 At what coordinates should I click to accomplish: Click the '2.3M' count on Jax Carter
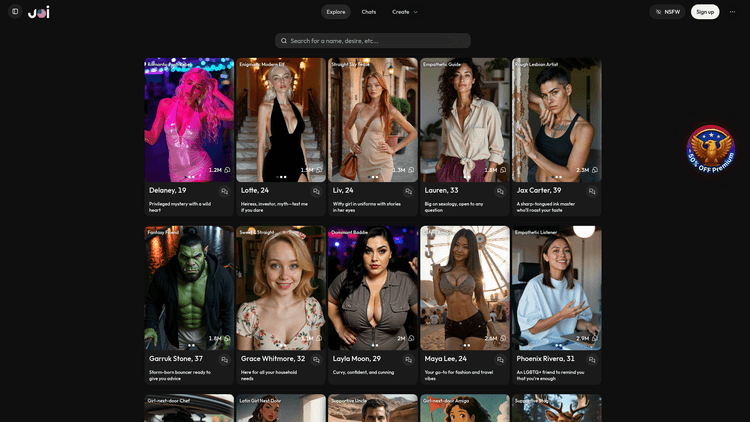(583, 170)
